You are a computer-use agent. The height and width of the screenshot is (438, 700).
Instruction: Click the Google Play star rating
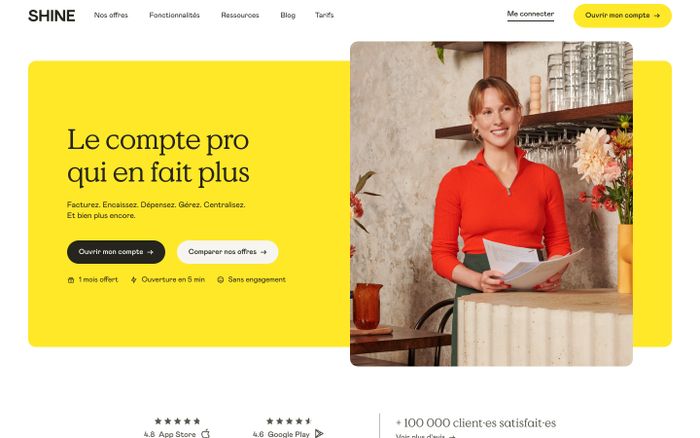tap(289, 421)
